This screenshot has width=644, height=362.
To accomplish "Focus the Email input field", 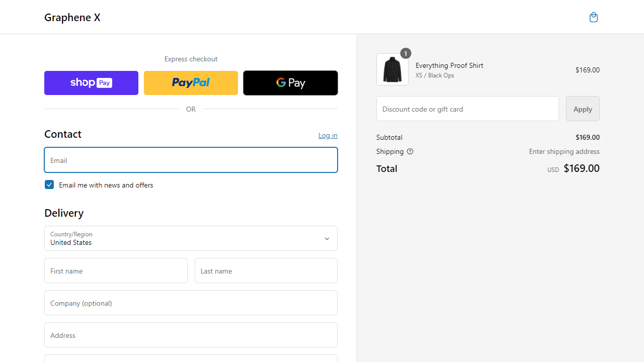I will point(191,160).
